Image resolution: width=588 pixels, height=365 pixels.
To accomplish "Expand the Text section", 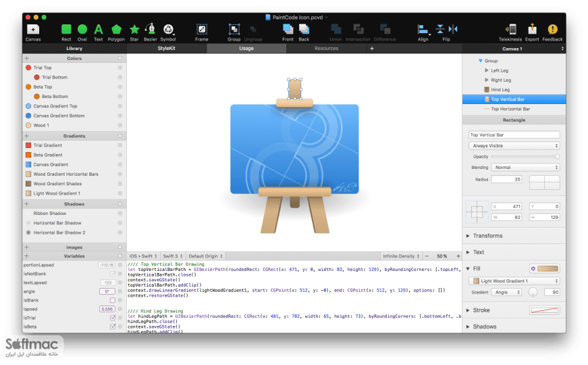I will (x=468, y=252).
